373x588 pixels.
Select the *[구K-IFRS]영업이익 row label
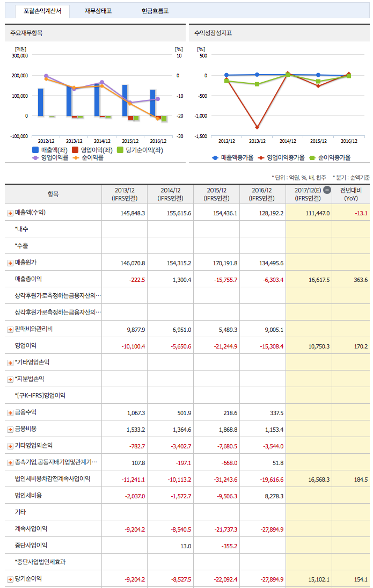point(40,396)
